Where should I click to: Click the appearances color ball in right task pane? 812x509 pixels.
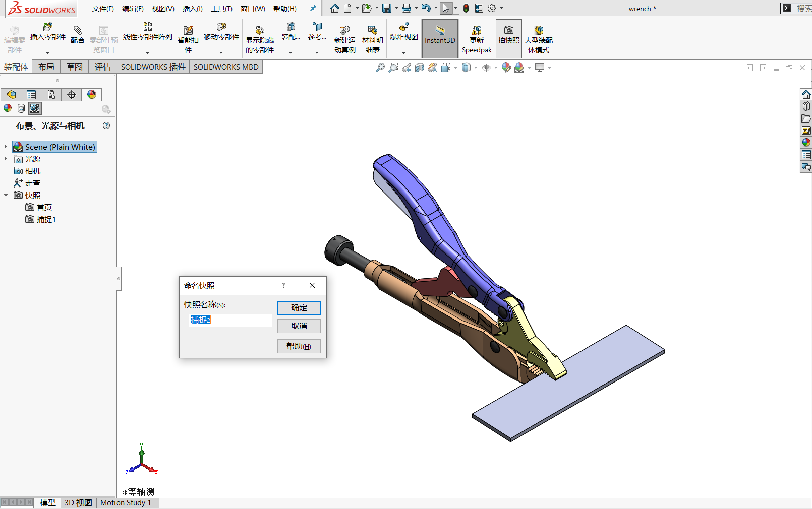tap(806, 143)
